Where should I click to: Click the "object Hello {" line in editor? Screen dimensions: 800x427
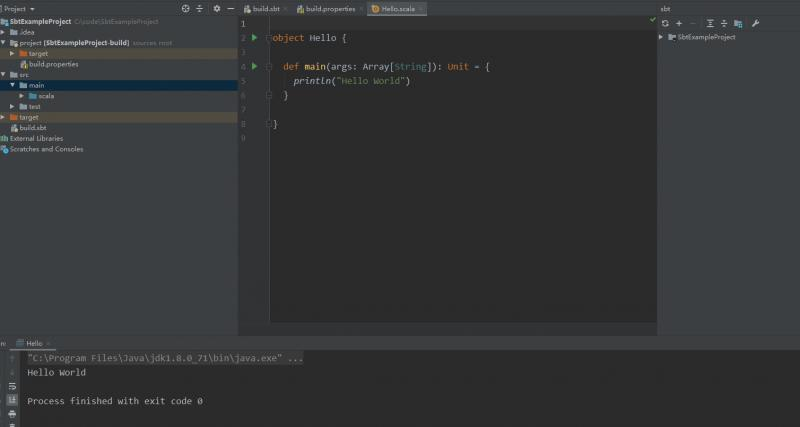tap(310, 38)
